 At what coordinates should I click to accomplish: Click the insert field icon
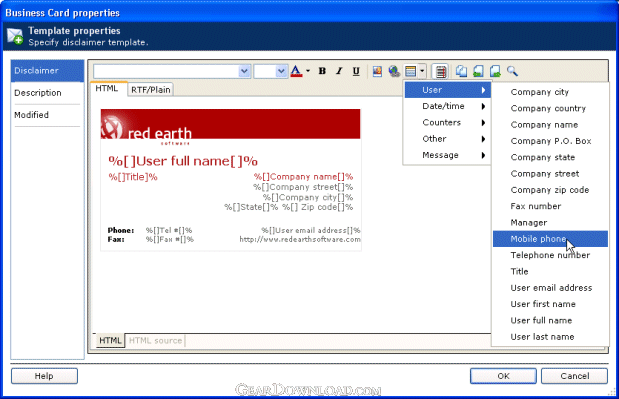coord(411,71)
